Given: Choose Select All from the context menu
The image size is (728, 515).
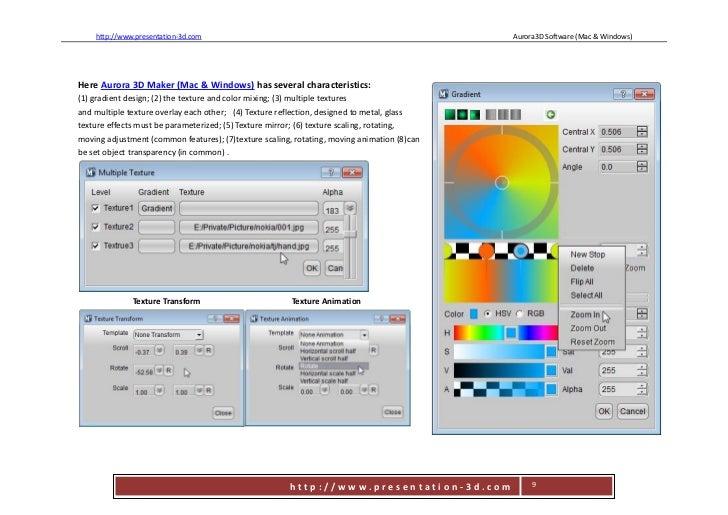Looking at the screenshot, I should pyautogui.click(x=586, y=295).
